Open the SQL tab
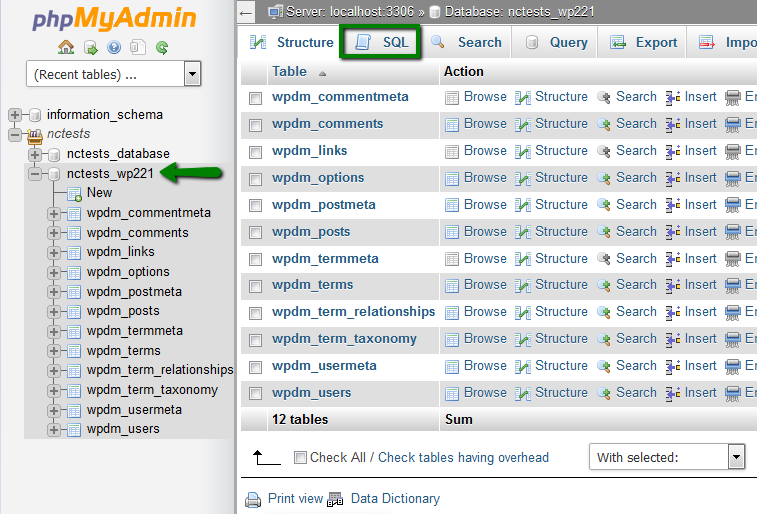The width and height of the screenshot is (757, 514). click(x=381, y=42)
